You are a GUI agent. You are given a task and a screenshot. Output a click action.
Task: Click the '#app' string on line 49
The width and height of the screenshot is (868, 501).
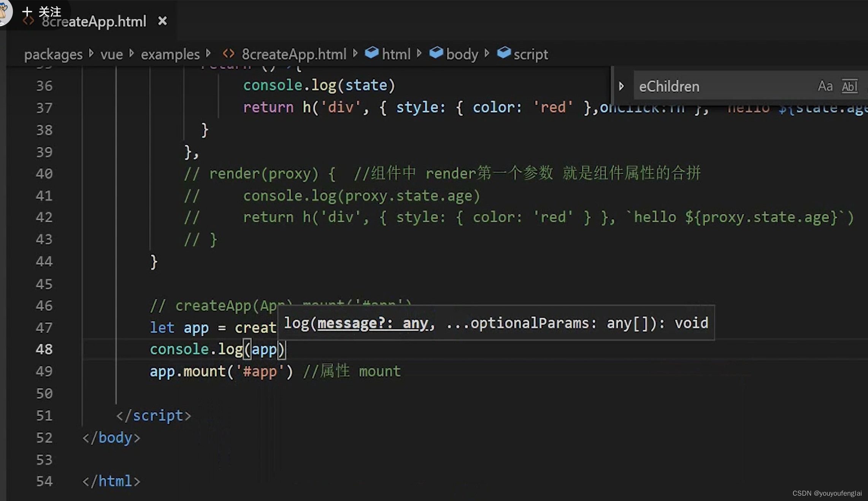[x=260, y=371]
